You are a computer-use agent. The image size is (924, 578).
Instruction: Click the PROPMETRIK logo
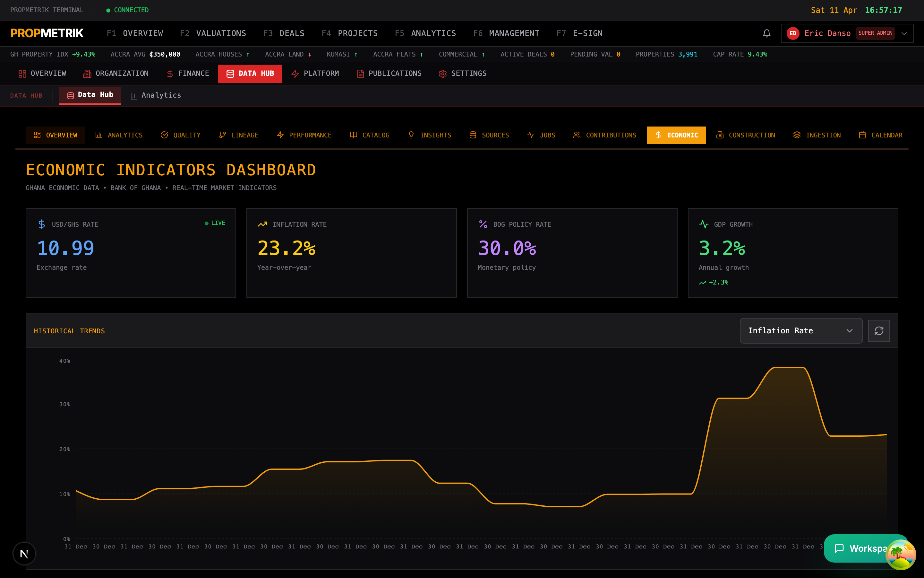click(47, 33)
